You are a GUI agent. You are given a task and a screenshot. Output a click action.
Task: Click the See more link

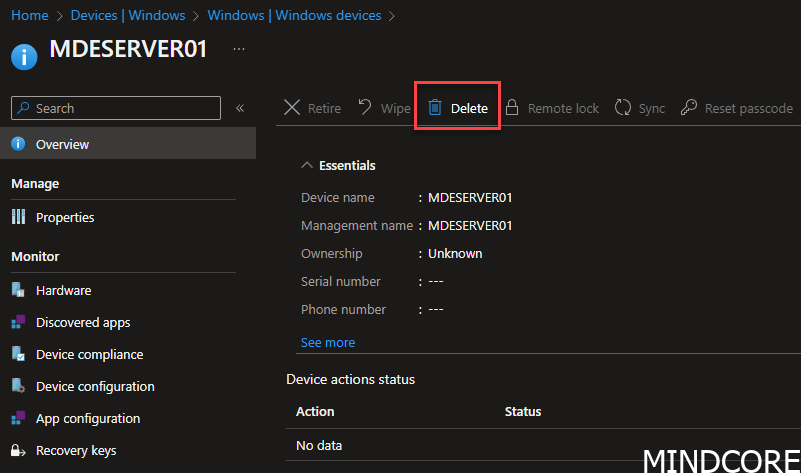(327, 343)
